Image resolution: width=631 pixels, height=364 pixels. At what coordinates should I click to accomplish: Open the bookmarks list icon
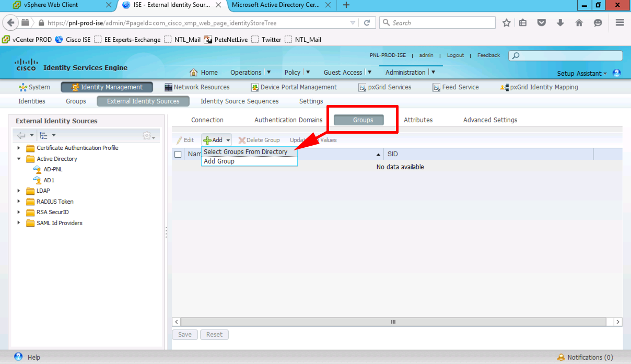click(x=523, y=23)
